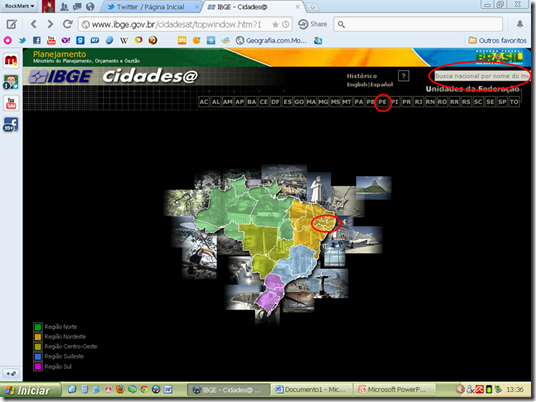Image resolution: width=536 pixels, height=402 pixels.
Task: Bookmark page with the star icon in address bar
Action: [x=275, y=25]
